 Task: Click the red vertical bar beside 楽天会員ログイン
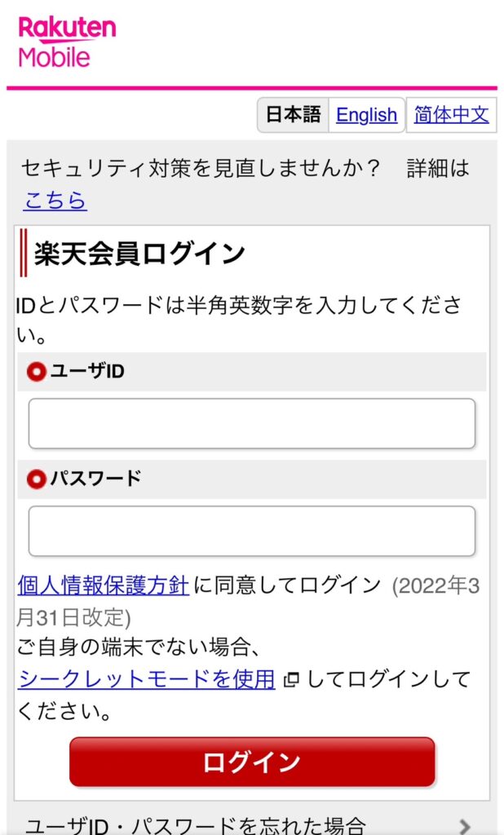24,254
